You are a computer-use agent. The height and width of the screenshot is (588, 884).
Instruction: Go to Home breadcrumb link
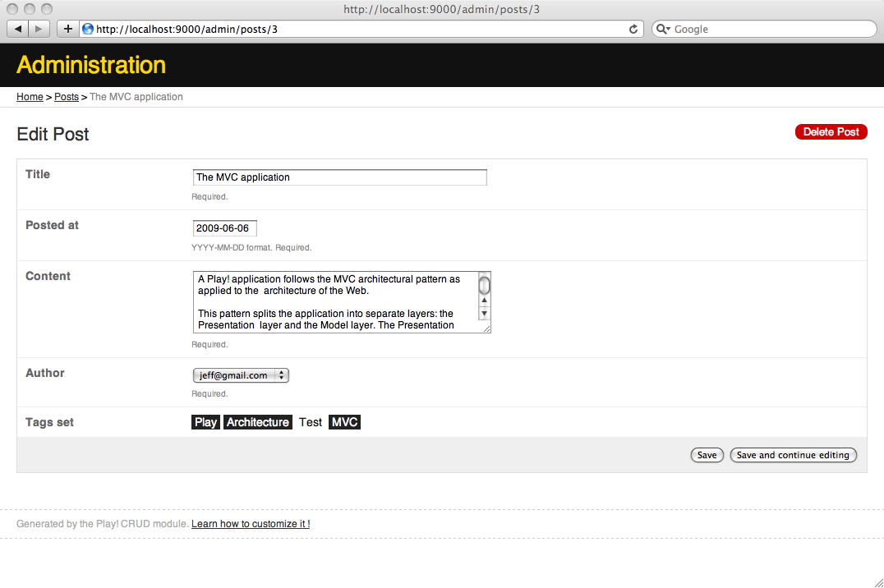pyautogui.click(x=30, y=97)
